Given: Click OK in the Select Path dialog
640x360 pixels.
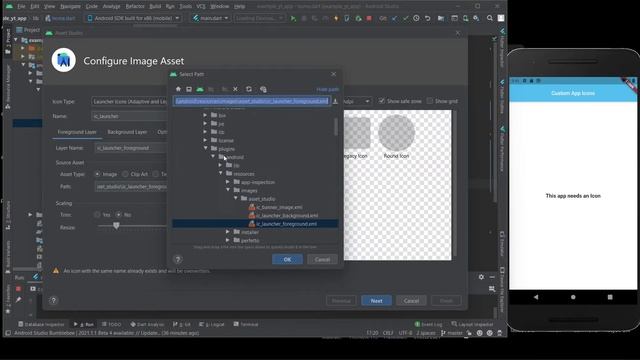Looking at the screenshot, I should pos(287,259).
